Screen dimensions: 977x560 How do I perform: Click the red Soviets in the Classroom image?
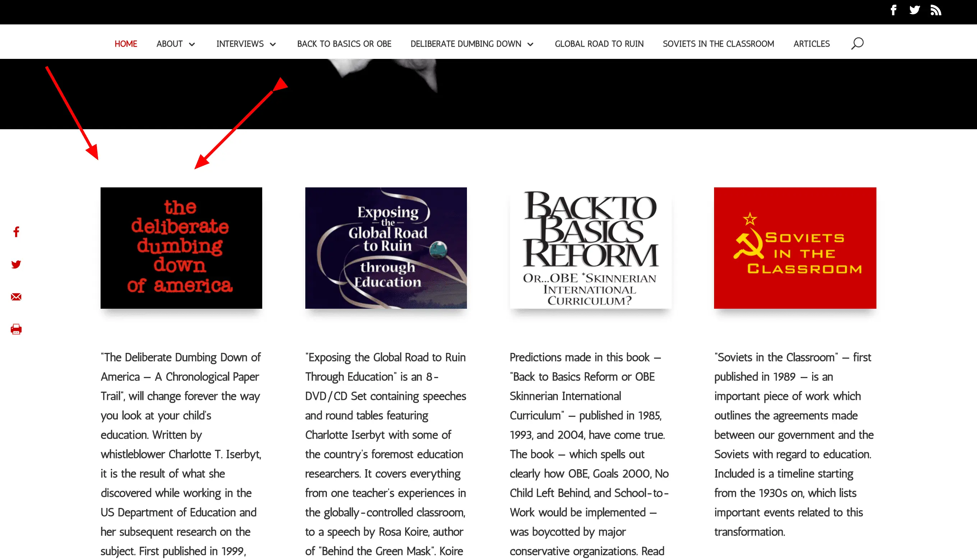[795, 248]
